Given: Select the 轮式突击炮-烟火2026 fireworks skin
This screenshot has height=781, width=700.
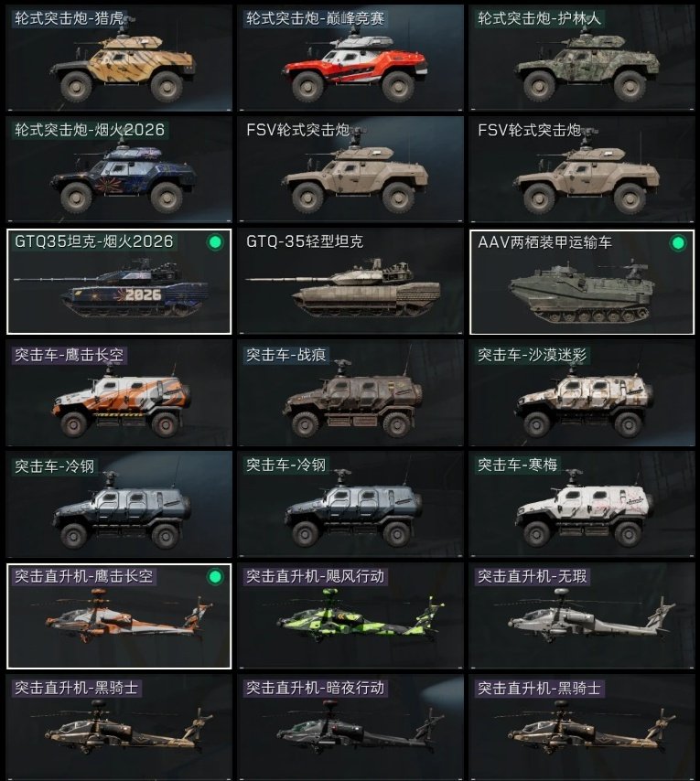Looking at the screenshot, I should click(x=119, y=169).
